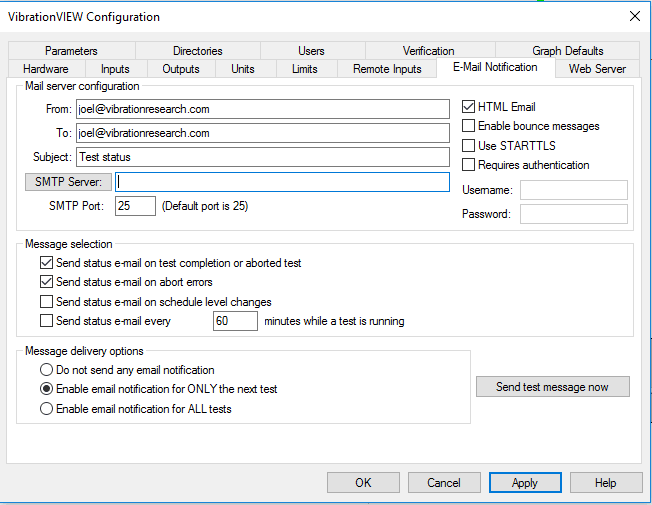Viewport: 652px width, 505px height.
Task: Click the SMTP Server button
Action: coord(68,182)
